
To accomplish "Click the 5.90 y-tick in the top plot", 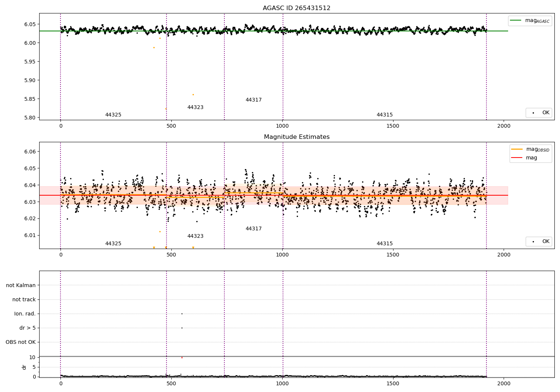I will point(30,80).
